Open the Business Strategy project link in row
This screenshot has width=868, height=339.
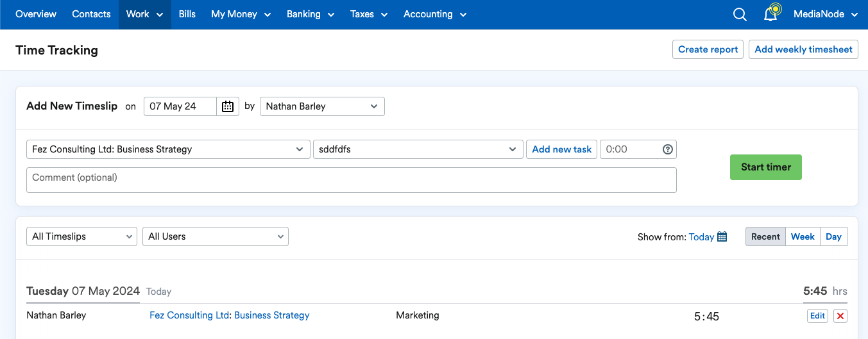272,315
